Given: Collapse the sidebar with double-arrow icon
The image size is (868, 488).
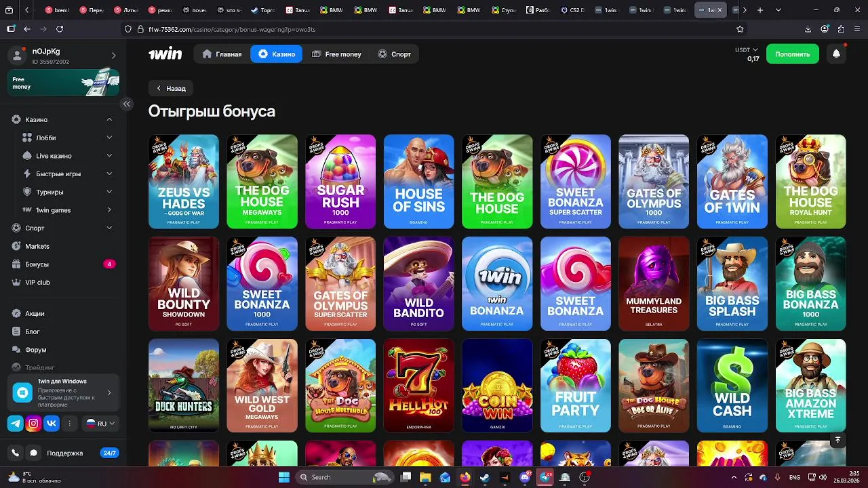Looking at the screenshot, I should click(127, 104).
